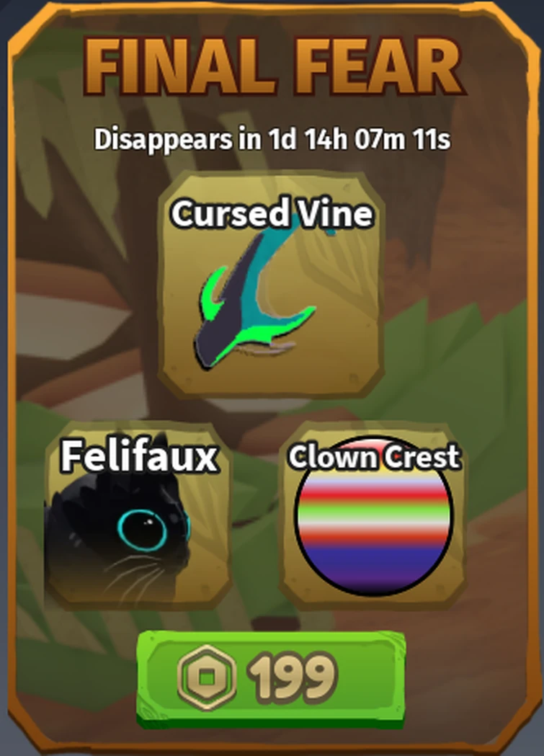Click the Clown Crest name label
Viewport: 544px width, 756px height.
[374, 457]
